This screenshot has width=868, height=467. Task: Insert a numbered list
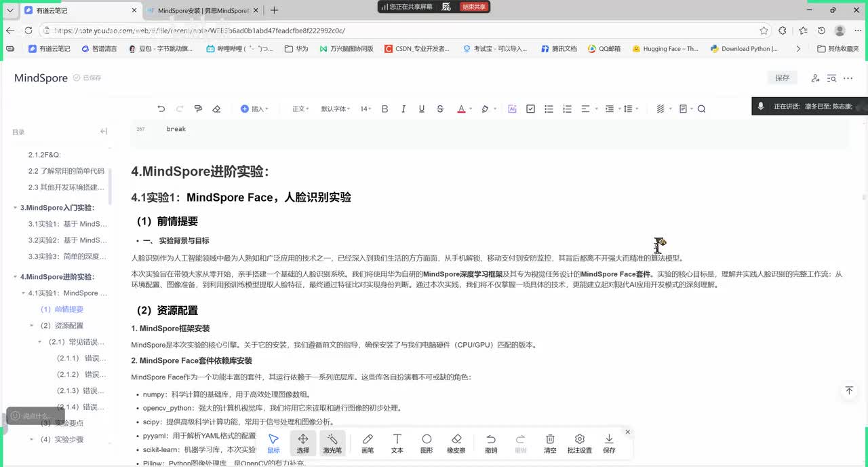tap(567, 109)
